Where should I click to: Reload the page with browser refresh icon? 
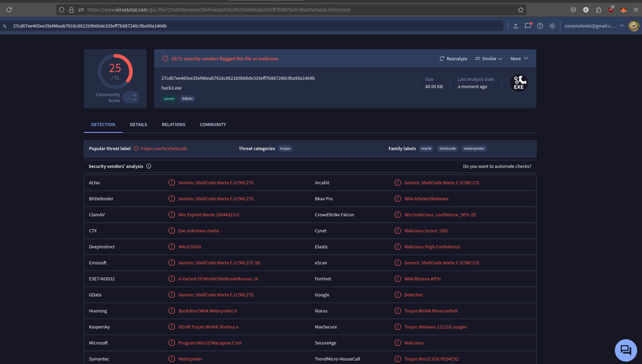[x=9, y=10]
